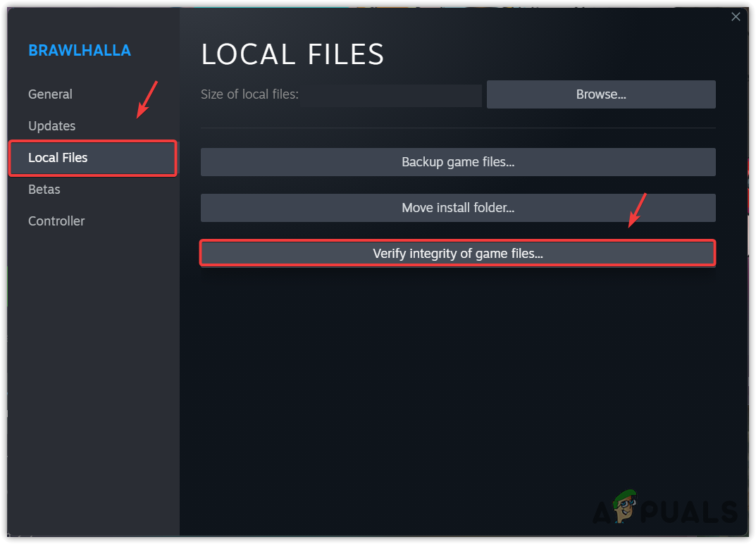Click the 'Size of local files:' label

click(x=249, y=94)
